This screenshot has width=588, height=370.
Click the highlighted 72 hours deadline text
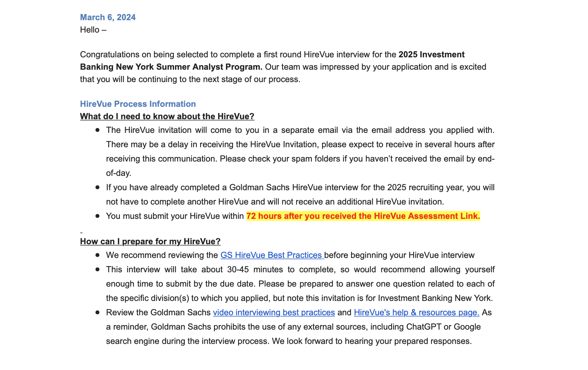tap(363, 216)
